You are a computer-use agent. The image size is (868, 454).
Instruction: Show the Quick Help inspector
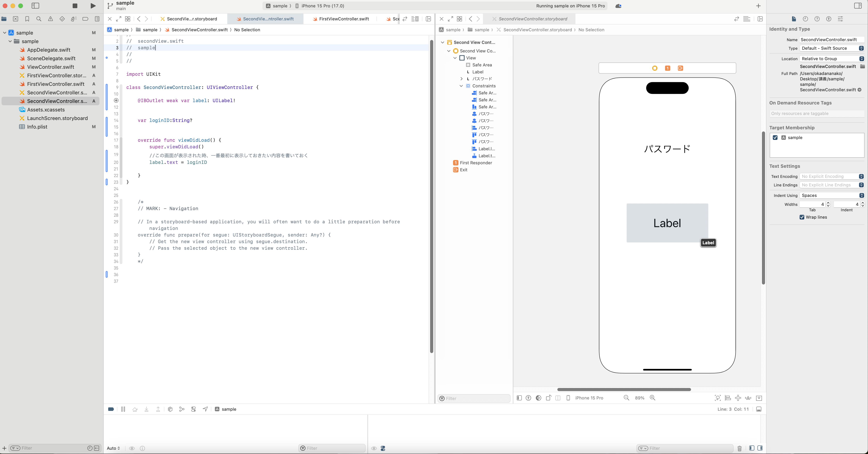(x=817, y=19)
